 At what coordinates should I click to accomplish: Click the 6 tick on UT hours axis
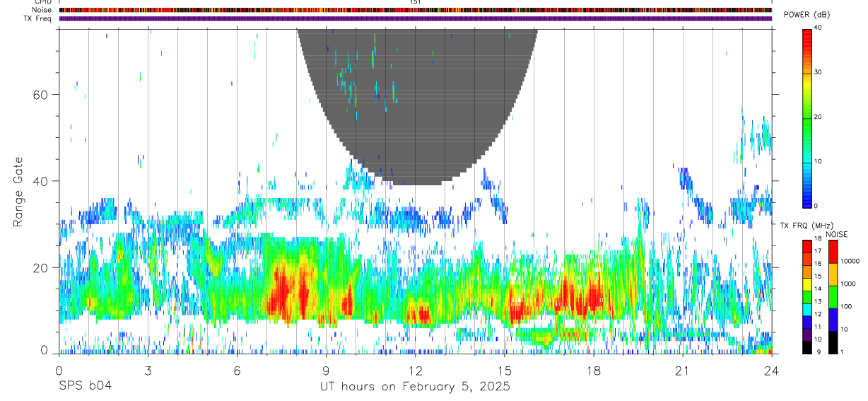[237, 371]
